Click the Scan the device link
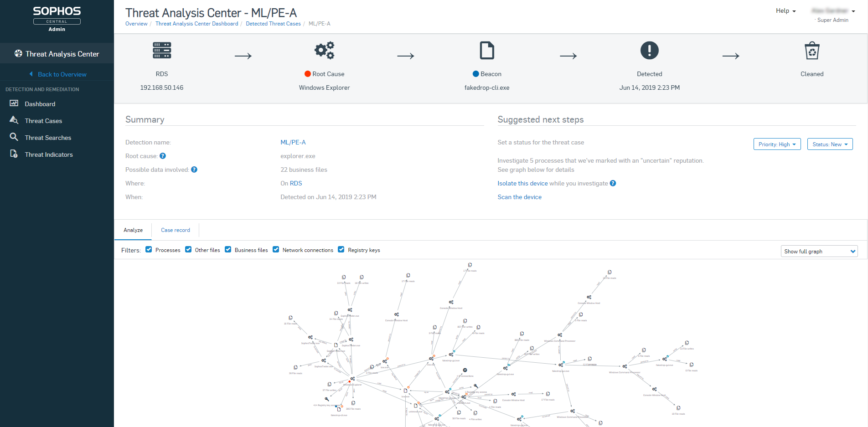Screen dimensions: 868x427 pyautogui.click(x=519, y=197)
